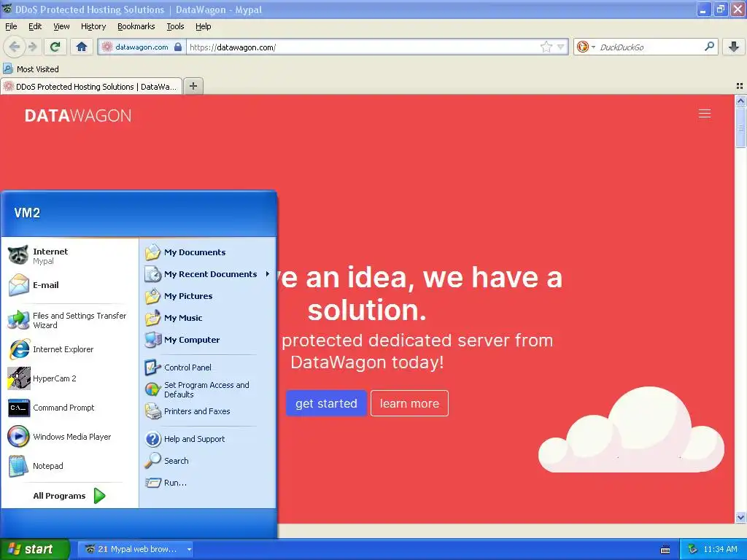Click the taskbar clock showing 11:34 AM
The image size is (747, 560).
tap(720, 549)
